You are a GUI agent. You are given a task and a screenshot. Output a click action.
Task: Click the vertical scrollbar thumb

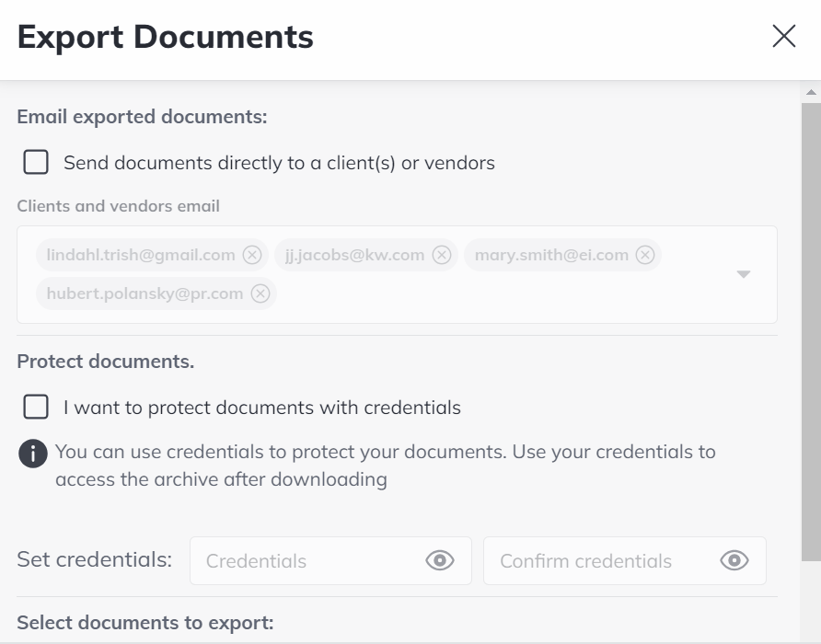click(x=811, y=332)
